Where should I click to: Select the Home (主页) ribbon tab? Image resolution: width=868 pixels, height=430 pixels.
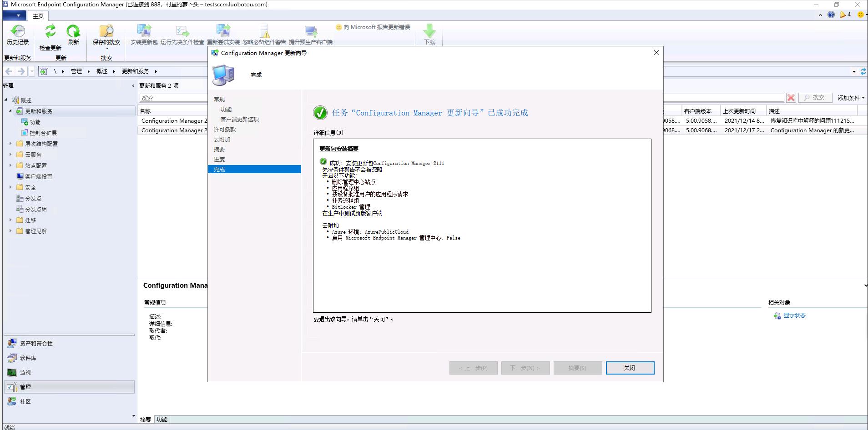[38, 16]
